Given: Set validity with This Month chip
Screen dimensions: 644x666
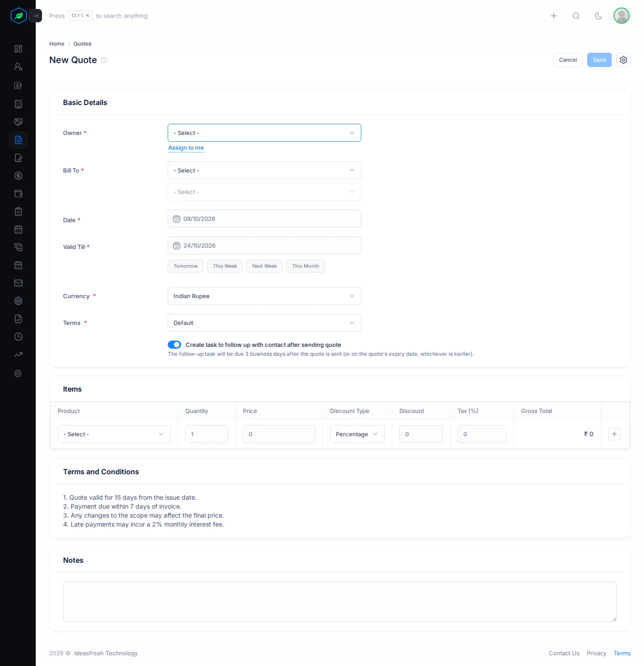Looking at the screenshot, I should (x=305, y=266).
